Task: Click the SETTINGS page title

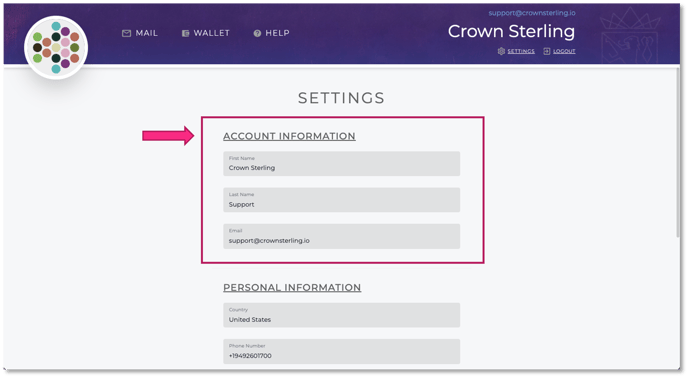Action: pos(341,98)
